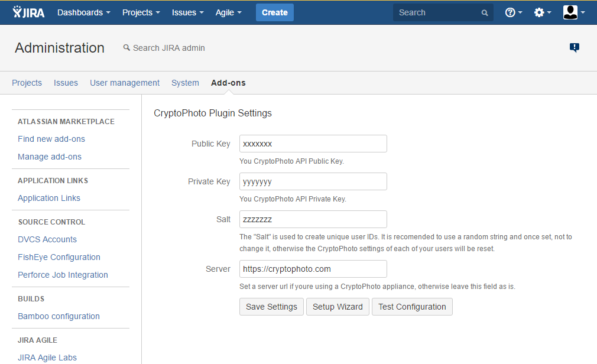Click the Administration page title

pos(60,48)
